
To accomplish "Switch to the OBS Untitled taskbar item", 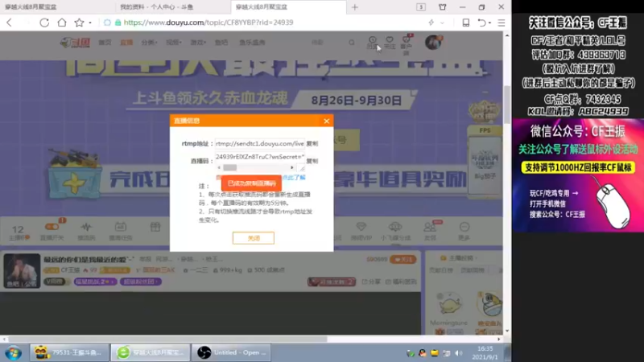I will click(232, 352).
